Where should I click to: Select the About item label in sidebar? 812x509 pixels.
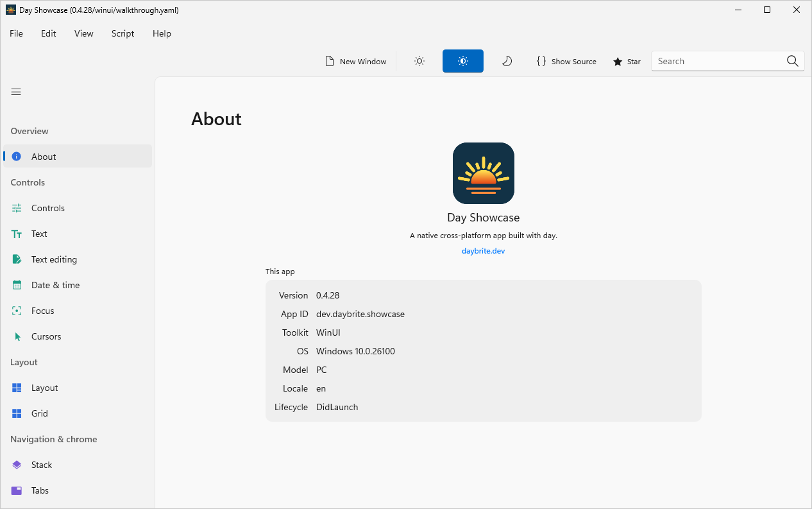pos(44,157)
